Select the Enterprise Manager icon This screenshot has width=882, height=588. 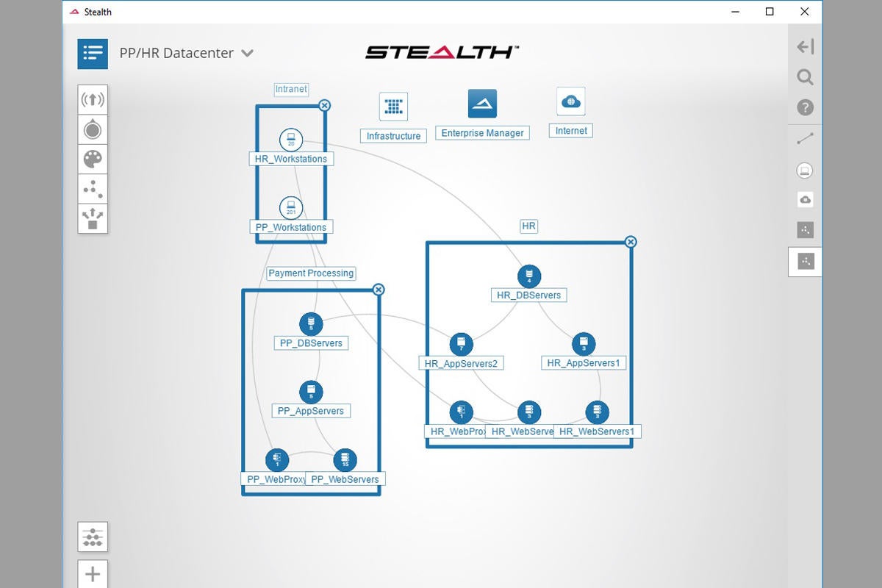[482, 104]
